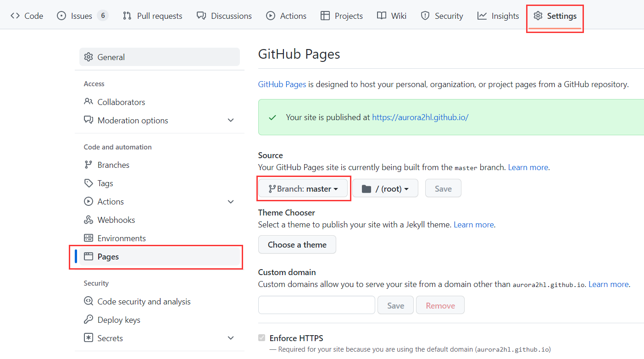
Task: Expand the Moderation options section
Action: [231, 121]
